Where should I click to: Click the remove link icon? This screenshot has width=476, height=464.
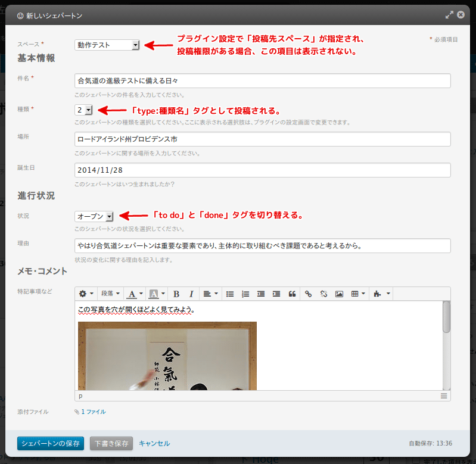click(323, 294)
